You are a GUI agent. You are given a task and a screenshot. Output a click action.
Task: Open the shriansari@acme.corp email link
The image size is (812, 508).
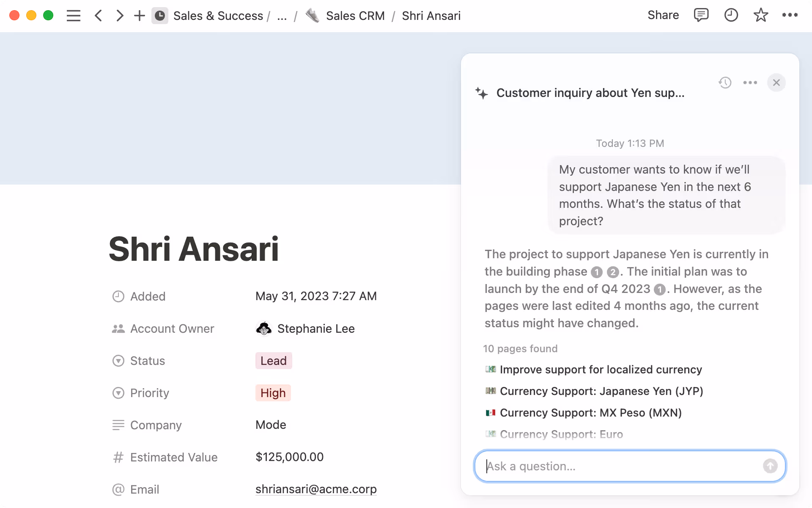coord(315,489)
